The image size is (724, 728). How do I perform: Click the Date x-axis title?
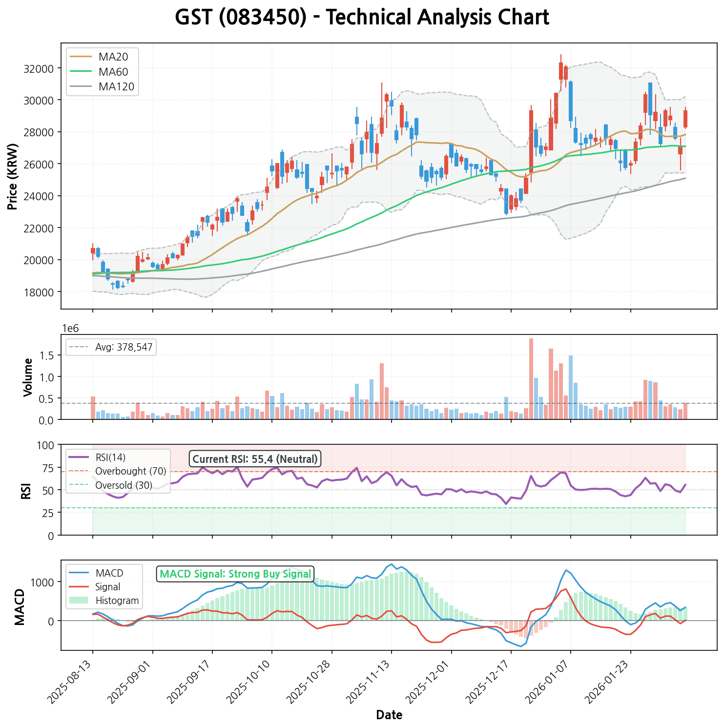[389, 715]
